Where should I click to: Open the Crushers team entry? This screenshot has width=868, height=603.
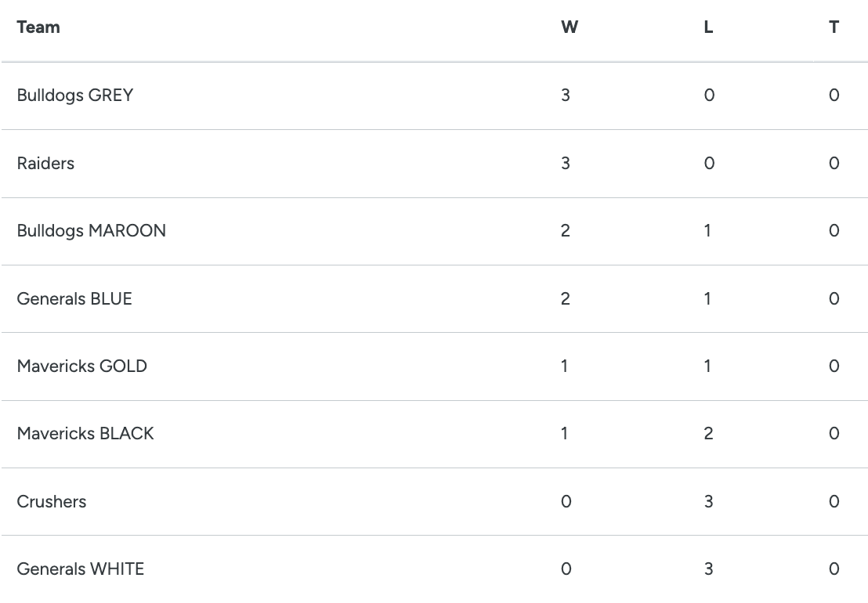click(x=52, y=502)
